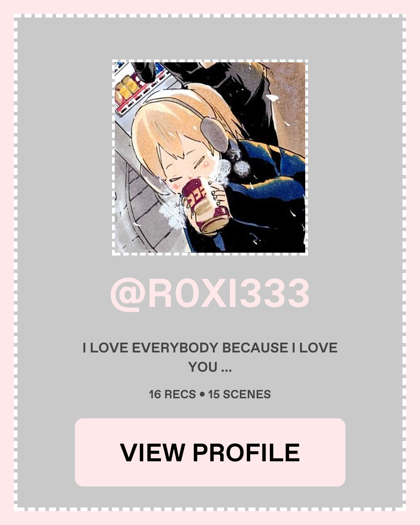Tap the gray earmuff in the avatar
Screen dimensions: 420x525
tap(214, 134)
